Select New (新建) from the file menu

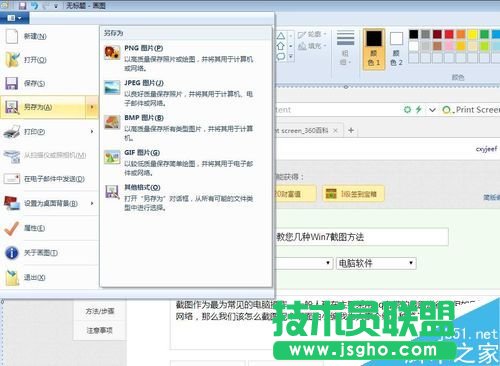click(x=50, y=36)
